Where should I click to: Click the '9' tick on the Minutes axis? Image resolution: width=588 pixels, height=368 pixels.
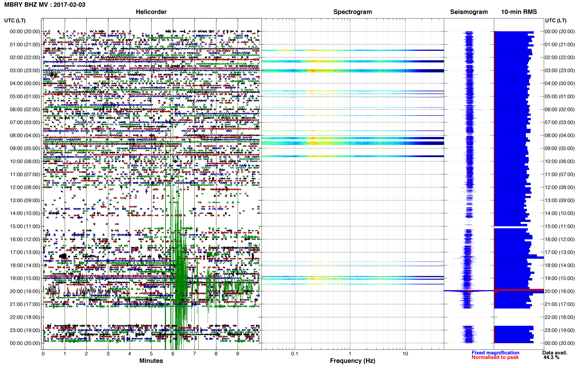(238, 354)
